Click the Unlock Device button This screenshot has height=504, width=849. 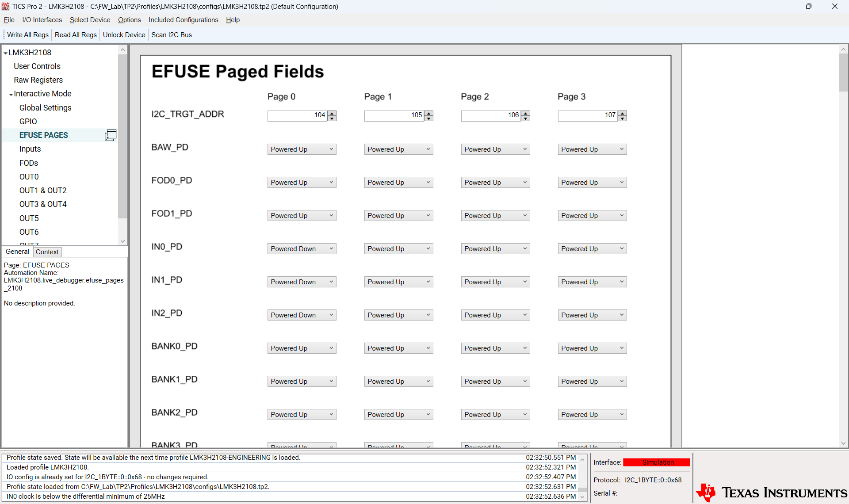pos(124,34)
